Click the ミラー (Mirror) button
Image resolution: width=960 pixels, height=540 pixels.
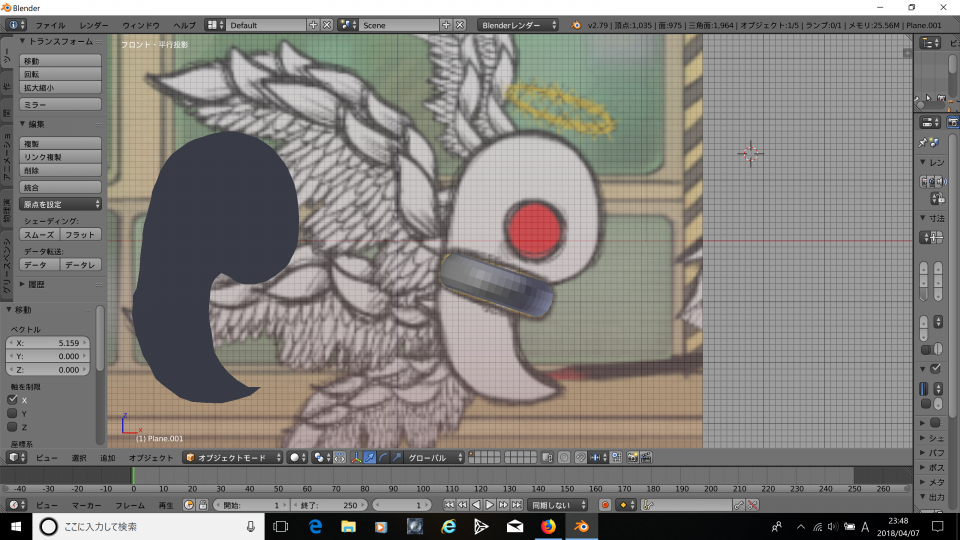coord(60,105)
